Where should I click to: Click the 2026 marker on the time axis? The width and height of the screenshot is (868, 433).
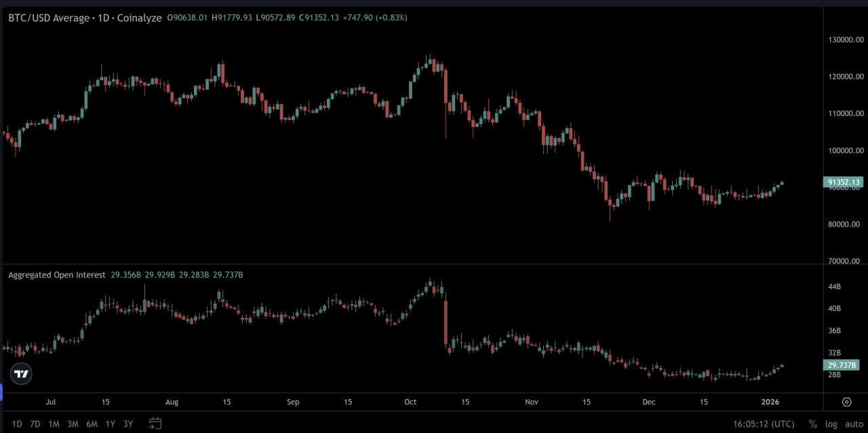coord(770,402)
